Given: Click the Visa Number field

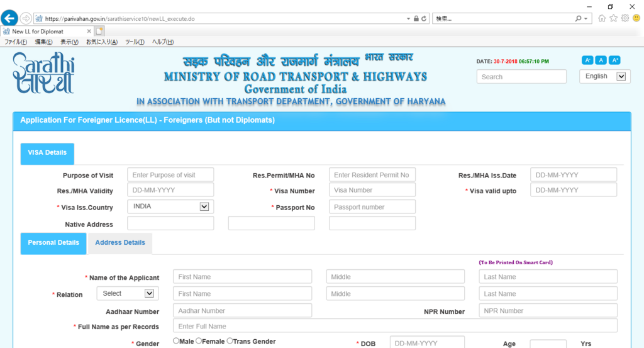Looking at the screenshot, I should pos(372,190).
